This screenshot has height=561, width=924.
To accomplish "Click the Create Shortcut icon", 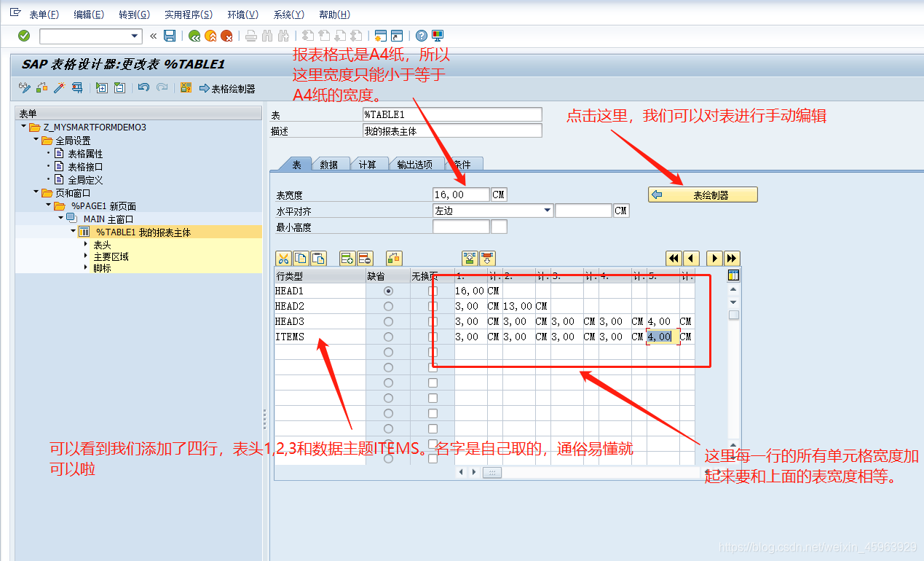I will tap(397, 36).
